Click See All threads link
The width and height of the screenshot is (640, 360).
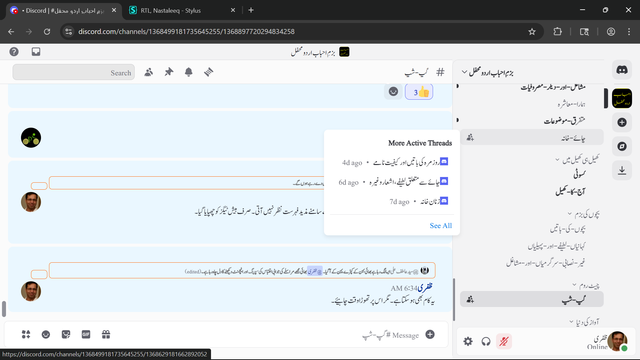click(440, 226)
